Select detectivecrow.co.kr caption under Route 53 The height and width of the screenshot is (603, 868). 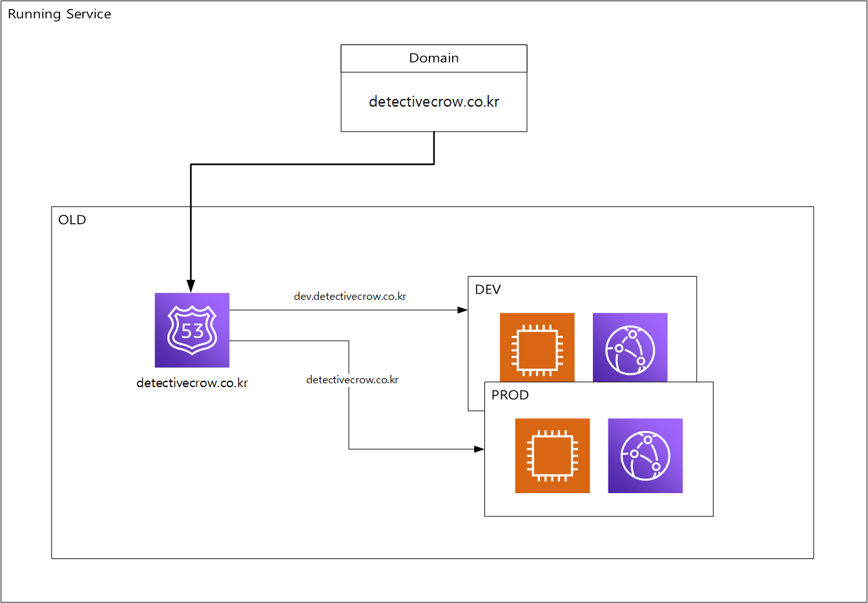click(192, 383)
